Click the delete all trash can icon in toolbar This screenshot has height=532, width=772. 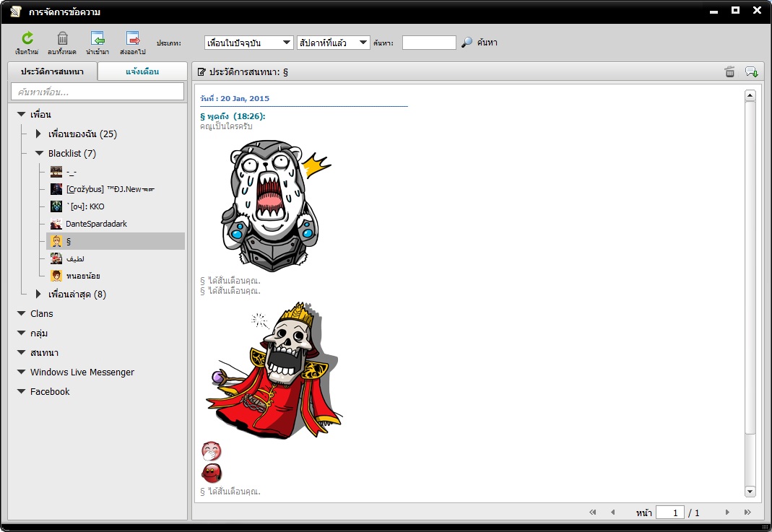pyautogui.click(x=63, y=38)
